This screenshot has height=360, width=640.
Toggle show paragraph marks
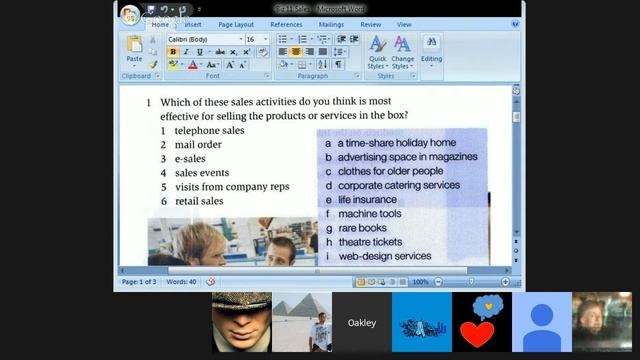pos(338,64)
